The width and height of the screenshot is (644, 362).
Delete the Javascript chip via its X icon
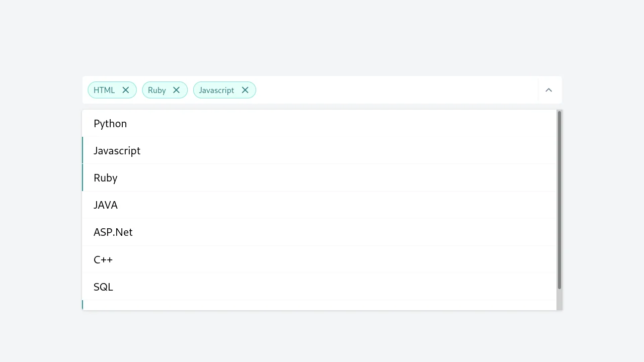(x=245, y=90)
